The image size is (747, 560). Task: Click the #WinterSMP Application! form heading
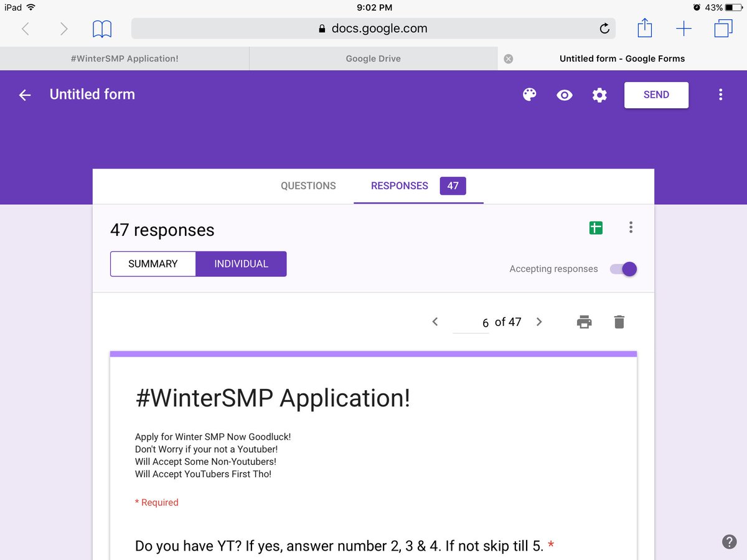pos(273,398)
